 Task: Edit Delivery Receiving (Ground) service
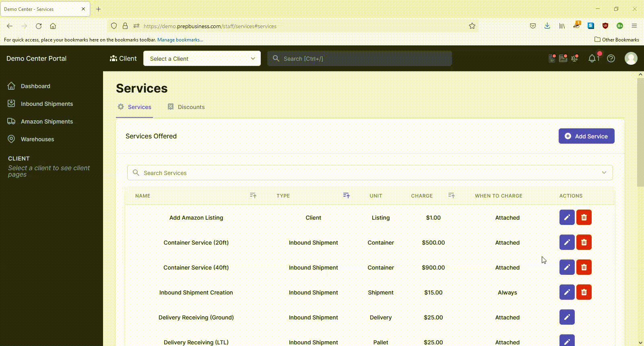click(567, 317)
